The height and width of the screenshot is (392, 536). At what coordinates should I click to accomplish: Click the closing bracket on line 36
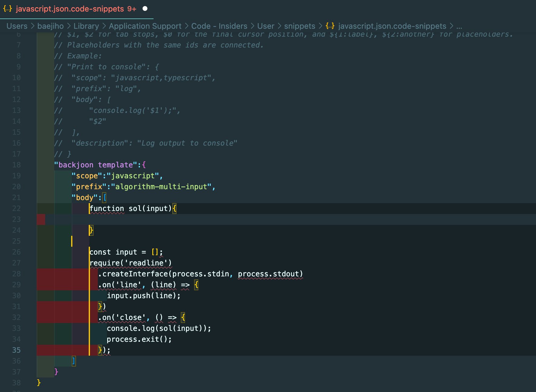coord(74,361)
